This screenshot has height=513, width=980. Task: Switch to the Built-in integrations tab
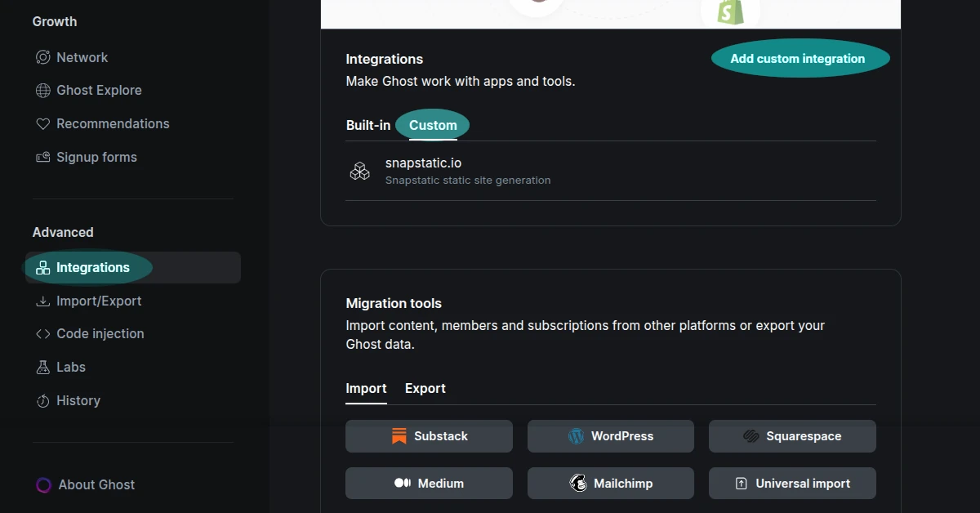367,125
